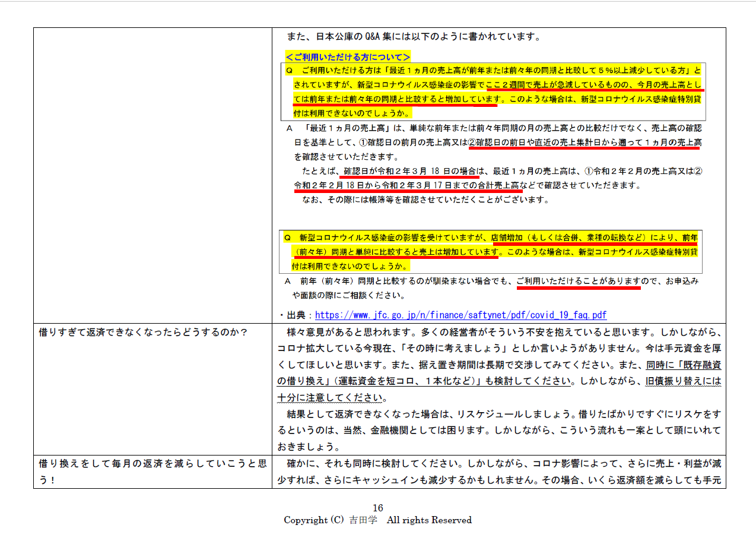Click underlined text 令和２年２月18日から令和２年３月17日までの合計売上高
The width and height of the screenshot is (756, 544).
click(x=408, y=186)
